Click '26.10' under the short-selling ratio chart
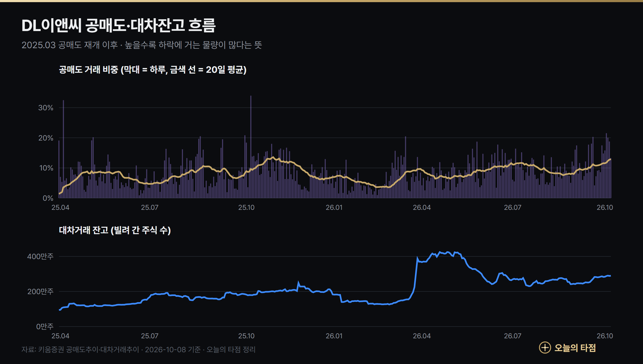This screenshot has width=643, height=364. 605,207
